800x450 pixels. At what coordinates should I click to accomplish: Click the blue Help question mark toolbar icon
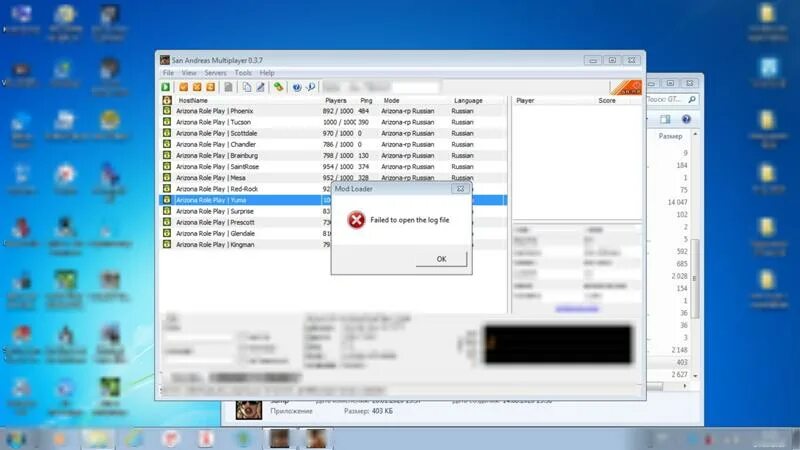[297, 87]
